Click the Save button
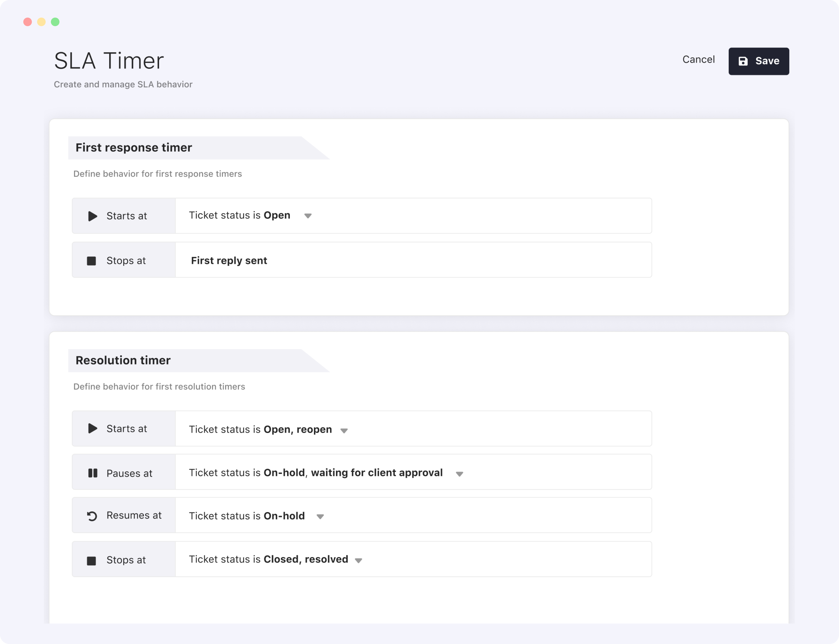This screenshot has height=644, width=839. point(758,61)
